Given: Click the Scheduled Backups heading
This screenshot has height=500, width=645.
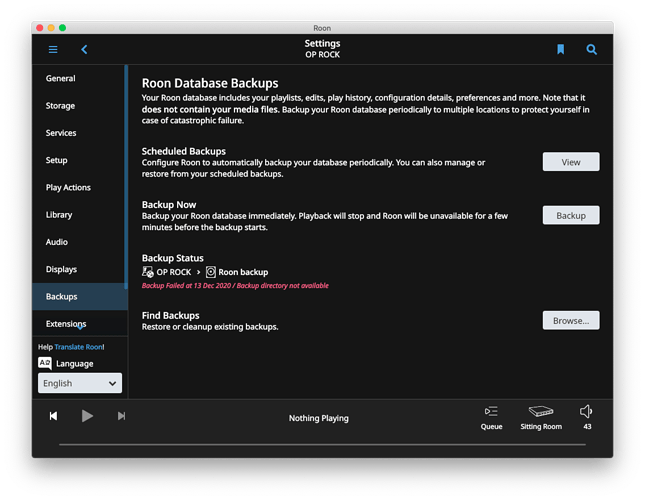Looking at the screenshot, I should point(184,151).
